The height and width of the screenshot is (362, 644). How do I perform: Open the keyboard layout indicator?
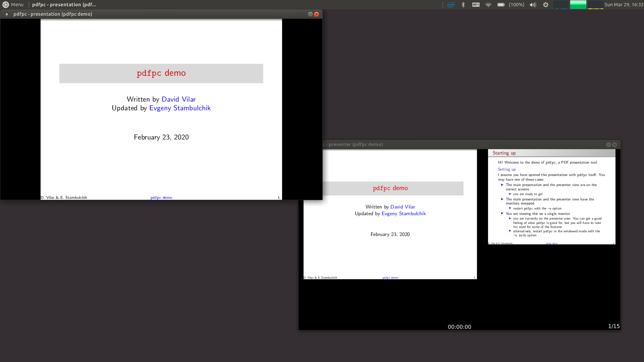(476, 5)
